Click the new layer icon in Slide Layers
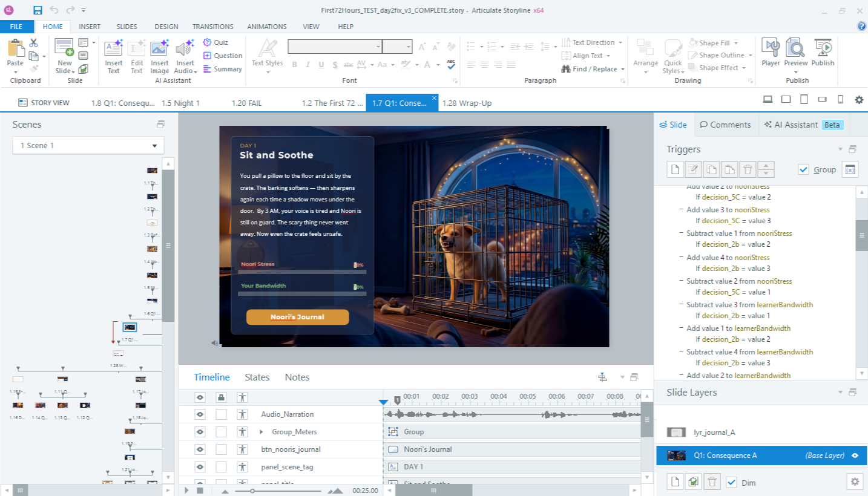This screenshot has height=496, width=868. pos(676,481)
